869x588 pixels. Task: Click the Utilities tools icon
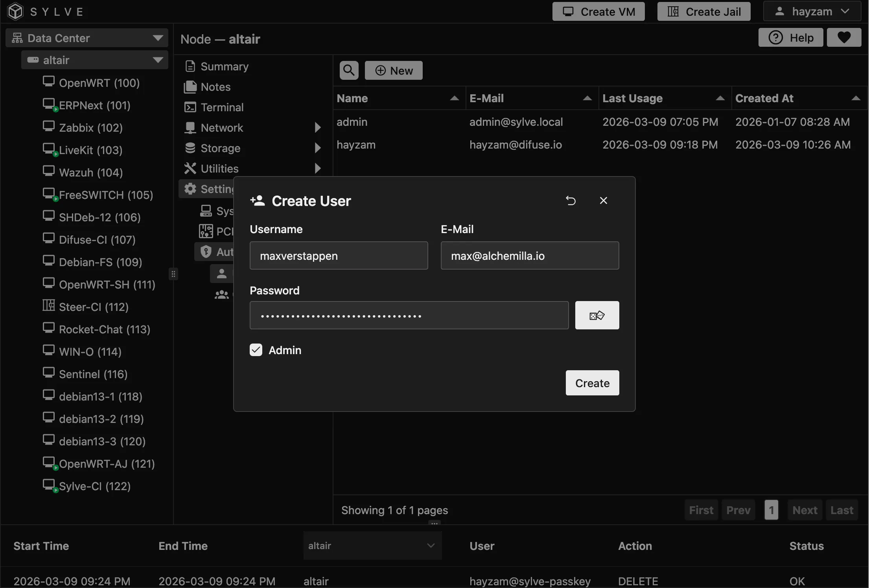(x=190, y=168)
